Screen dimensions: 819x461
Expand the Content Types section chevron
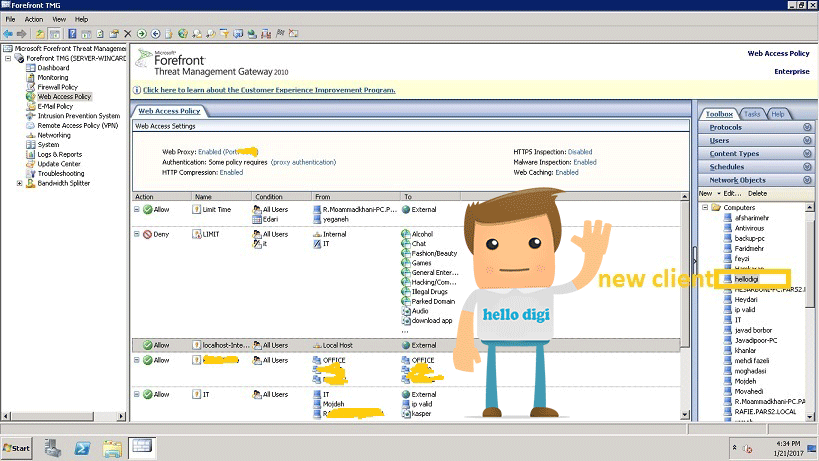(x=807, y=153)
